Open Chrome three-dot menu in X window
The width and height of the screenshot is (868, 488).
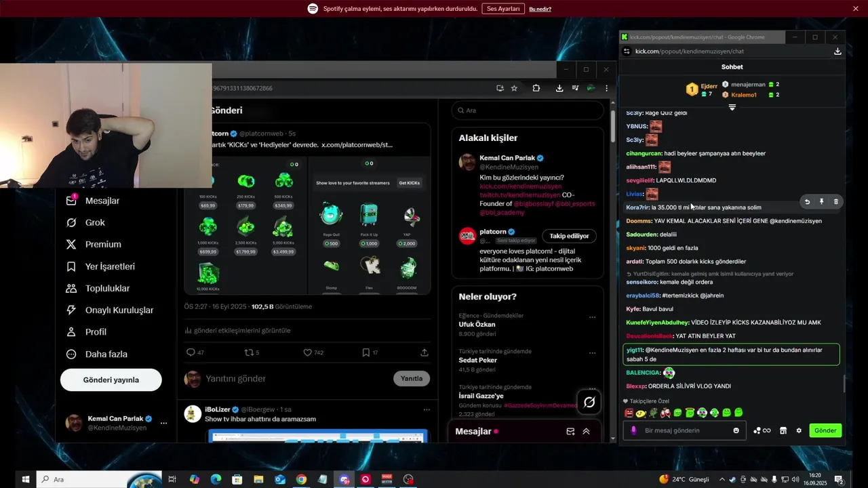606,88
